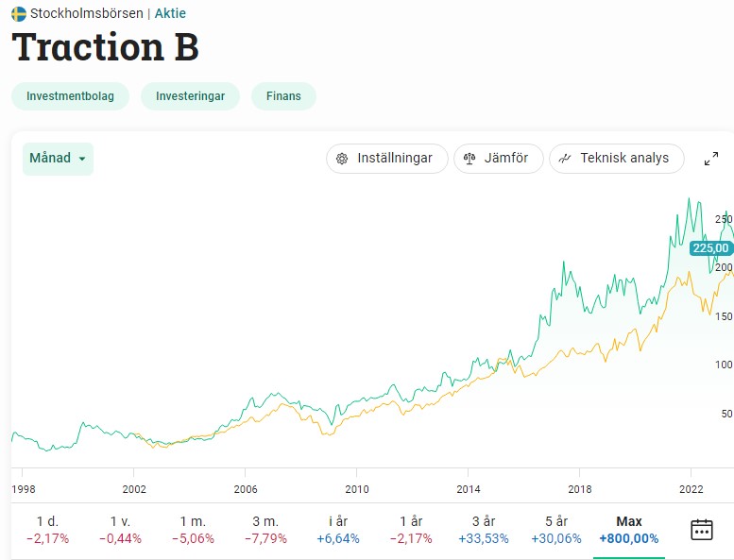Click the gear icon in Inställningar

pyautogui.click(x=342, y=159)
